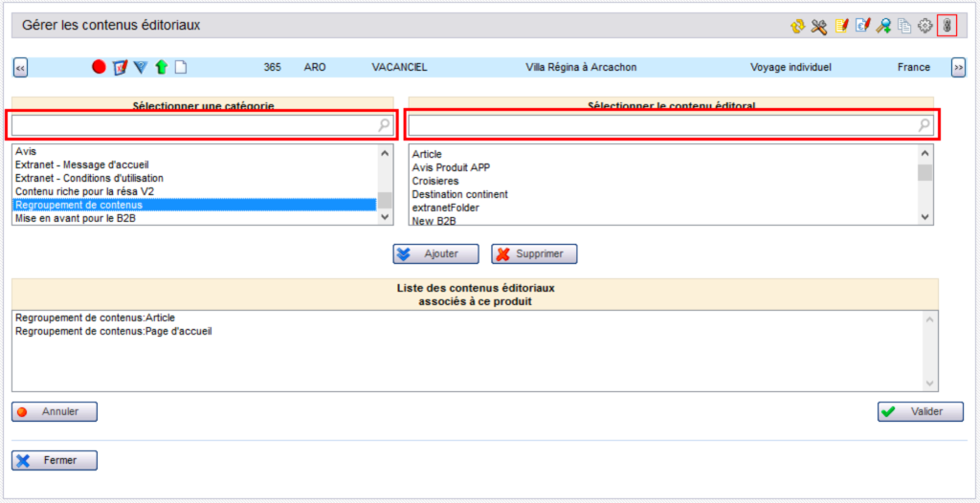Select 'Avis' in the category list
The width and height of the screenshot is (980, 503).
pos(26,151)
